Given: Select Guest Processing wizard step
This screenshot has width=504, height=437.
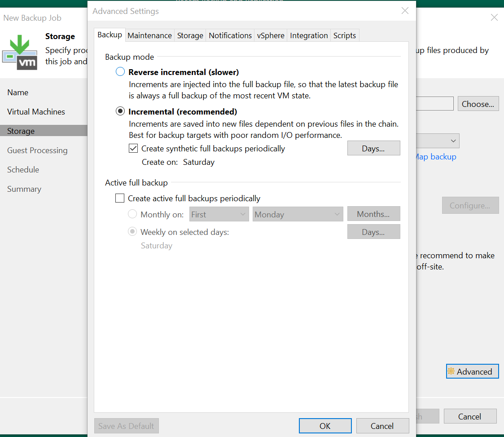Looking at the screenshot, I should point(37,150).
